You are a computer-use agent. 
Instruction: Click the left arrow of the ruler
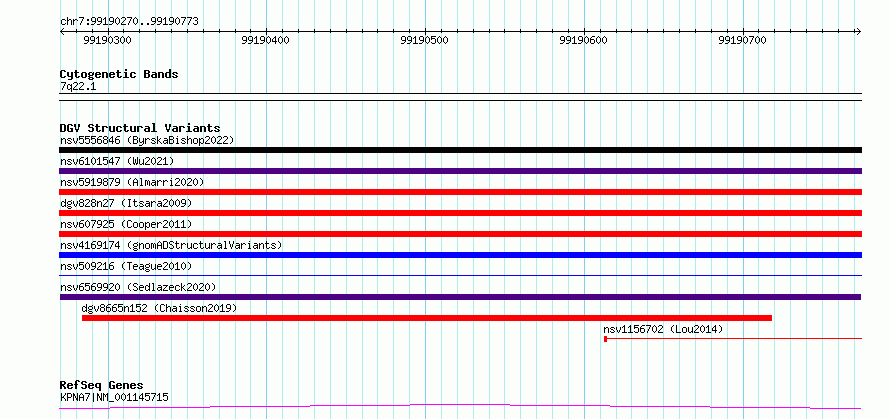(62, 31)
